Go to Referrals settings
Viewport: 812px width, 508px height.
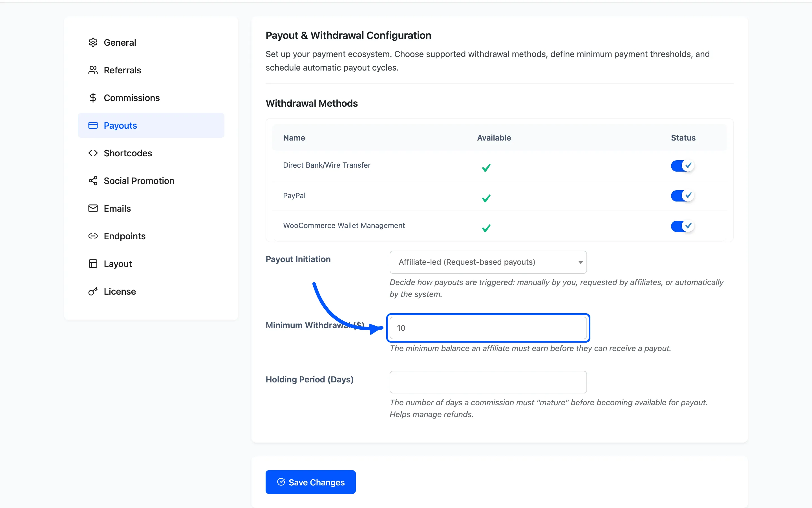(151, 70)
